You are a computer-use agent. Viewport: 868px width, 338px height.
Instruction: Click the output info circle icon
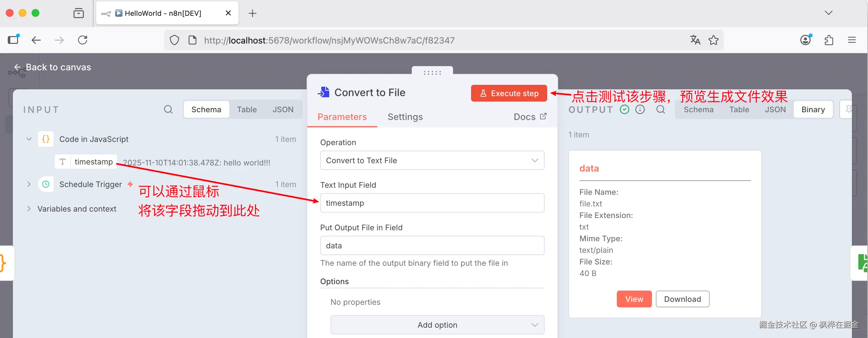640,110
